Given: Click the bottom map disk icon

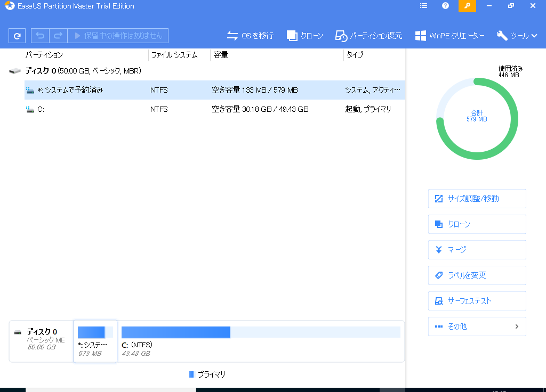Looking at the screenshot, I should [18, 332].
